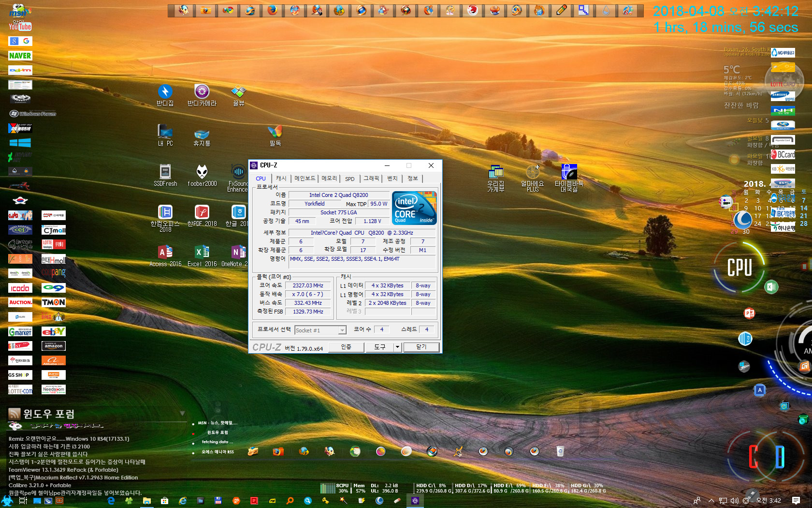Open the 메인보드 tab in CPU-Z

click(x=305, y=179)
